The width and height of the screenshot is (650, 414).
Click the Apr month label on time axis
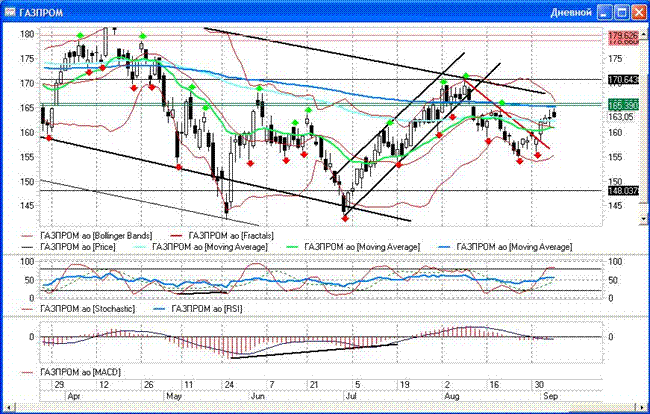(73, 396)
